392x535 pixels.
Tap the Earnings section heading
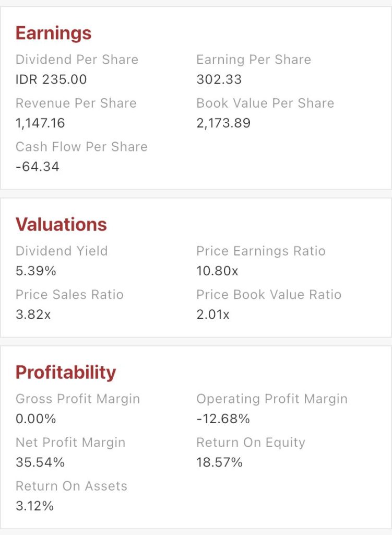pos(53,33)
